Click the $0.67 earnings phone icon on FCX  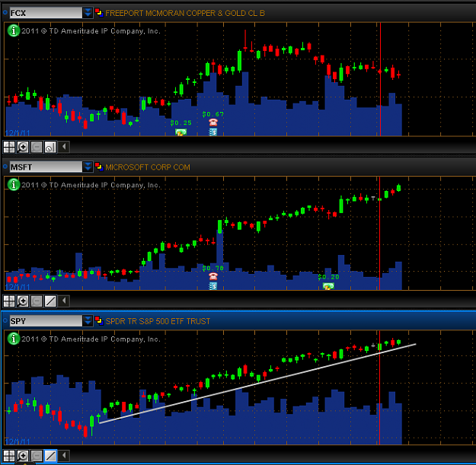point(213,123)
